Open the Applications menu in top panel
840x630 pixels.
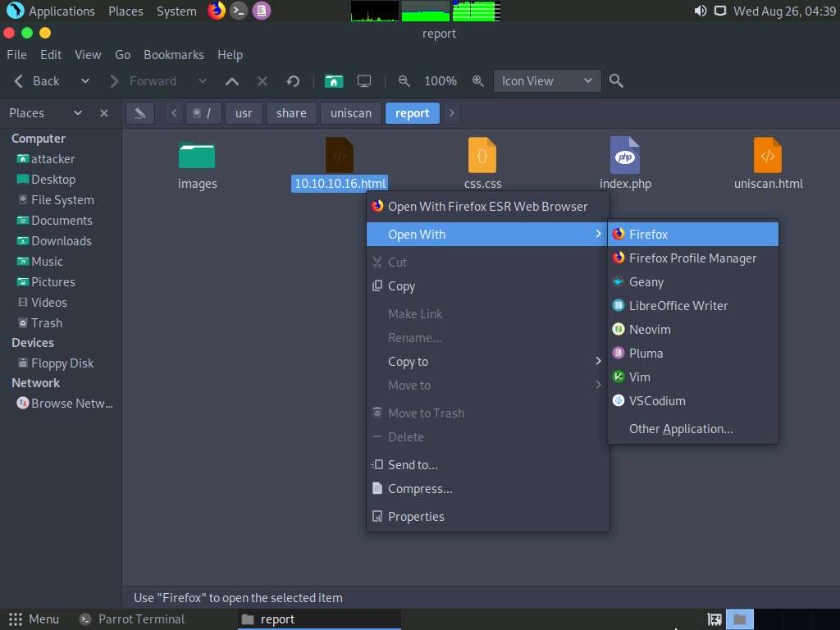52,11
